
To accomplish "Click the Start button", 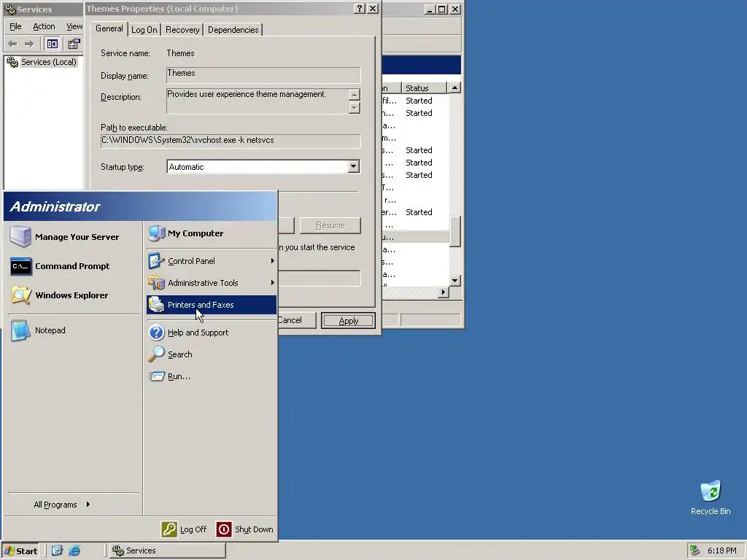I will (x=21, y=551).
